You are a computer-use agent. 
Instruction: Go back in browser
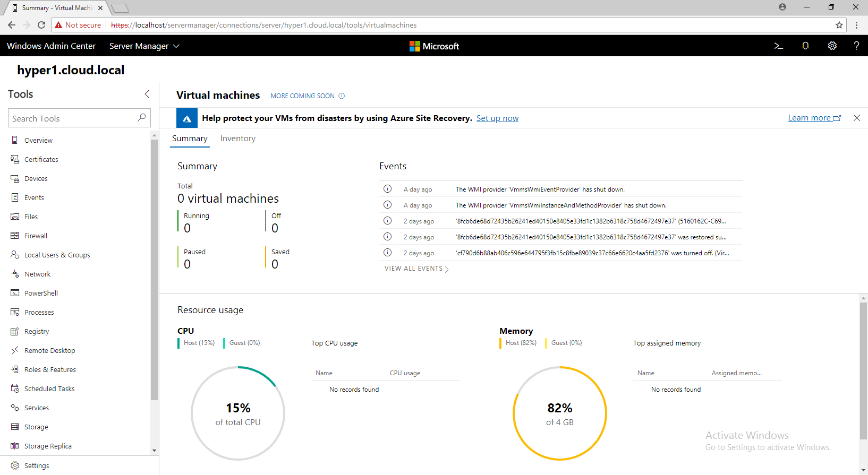[12, 25]
